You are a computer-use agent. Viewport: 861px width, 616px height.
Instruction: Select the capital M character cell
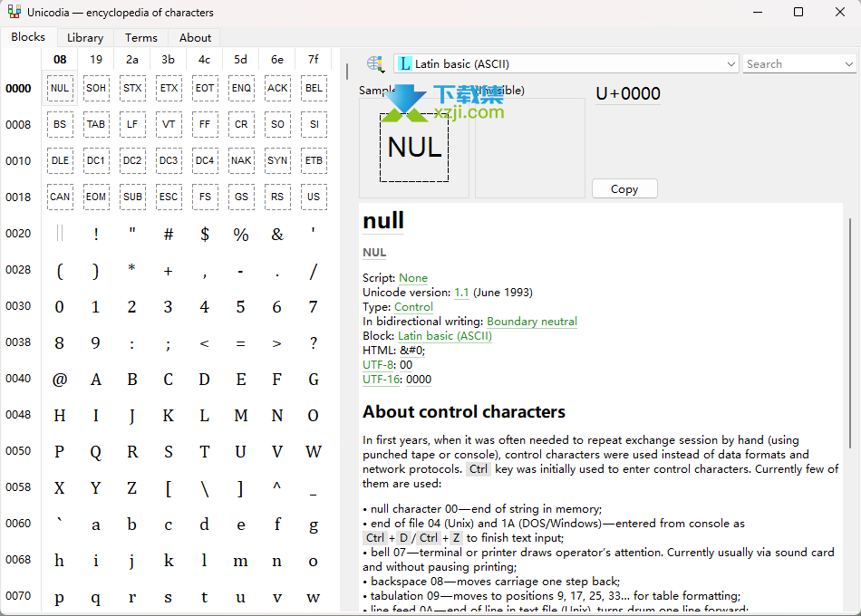pos(241,415)
